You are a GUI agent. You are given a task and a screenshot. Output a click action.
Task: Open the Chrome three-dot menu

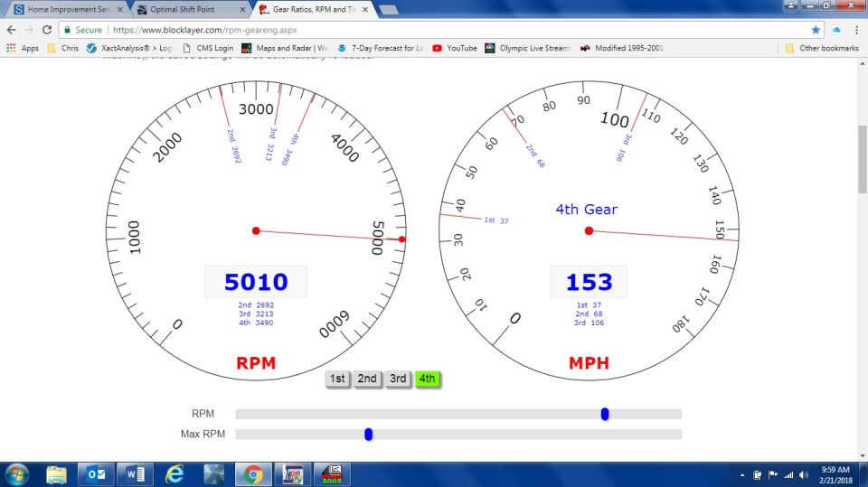click(x=857, y=30)
